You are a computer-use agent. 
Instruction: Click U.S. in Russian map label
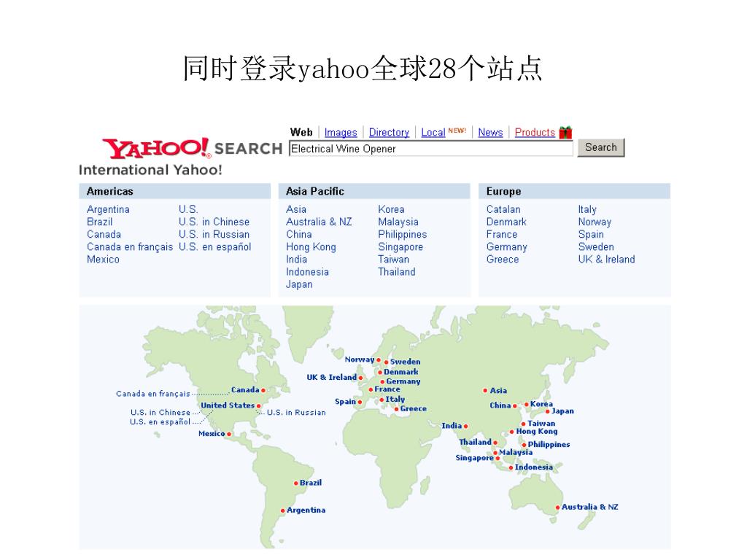point(296,413)
